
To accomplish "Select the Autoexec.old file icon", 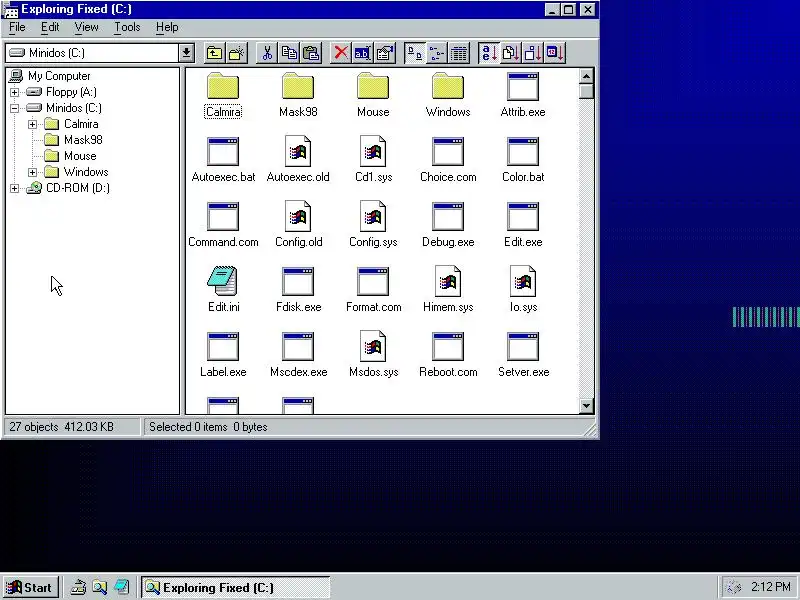I will pyautogui.click(x=298, y=151).
